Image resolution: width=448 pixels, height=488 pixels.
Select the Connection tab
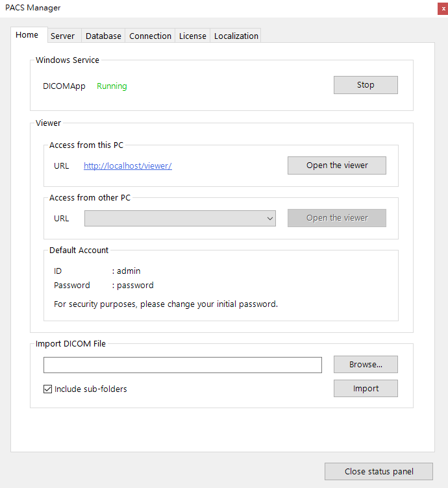(150, 36)
